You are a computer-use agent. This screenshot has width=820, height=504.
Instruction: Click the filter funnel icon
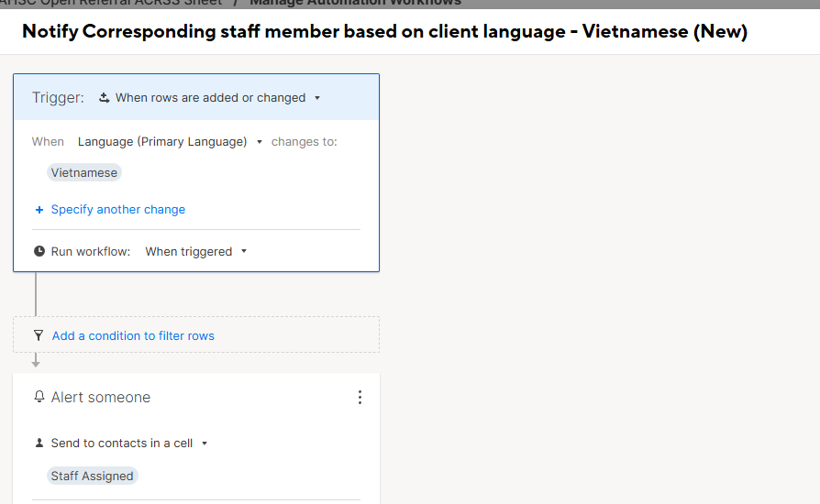click(39, 335)
